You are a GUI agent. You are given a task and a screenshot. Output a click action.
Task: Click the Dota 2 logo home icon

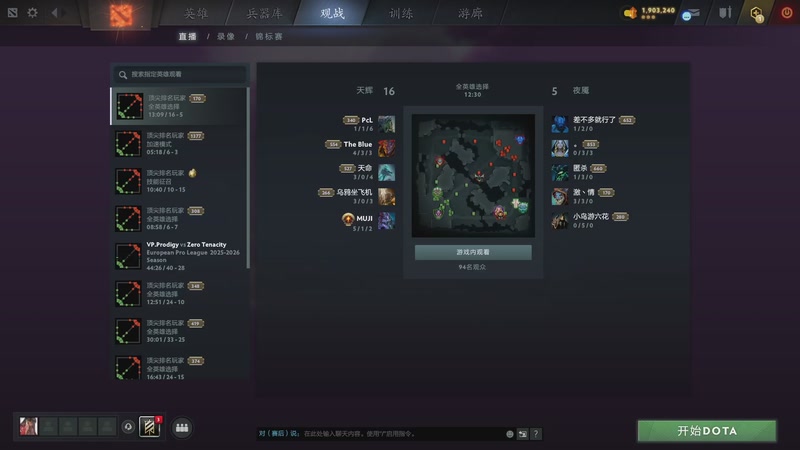(x=121, y=15)
